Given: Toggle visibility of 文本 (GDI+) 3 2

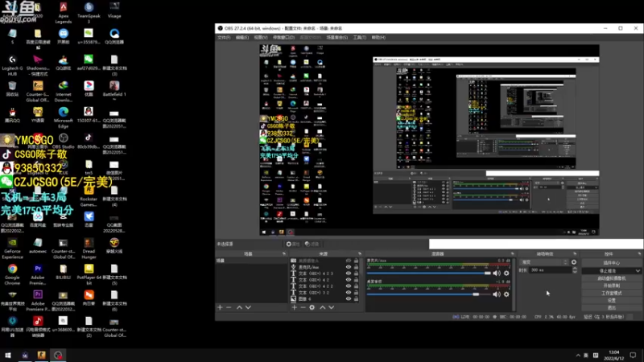Looking at the screenshot, I should (349, 293).
